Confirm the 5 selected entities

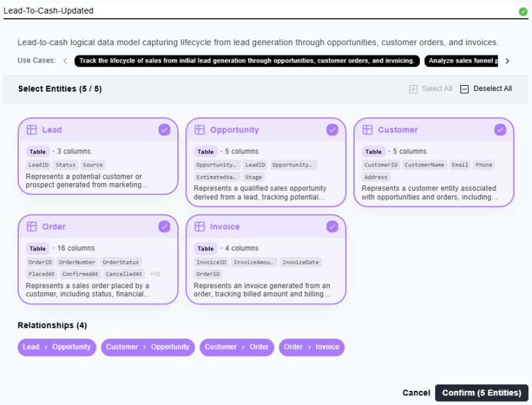482,393
